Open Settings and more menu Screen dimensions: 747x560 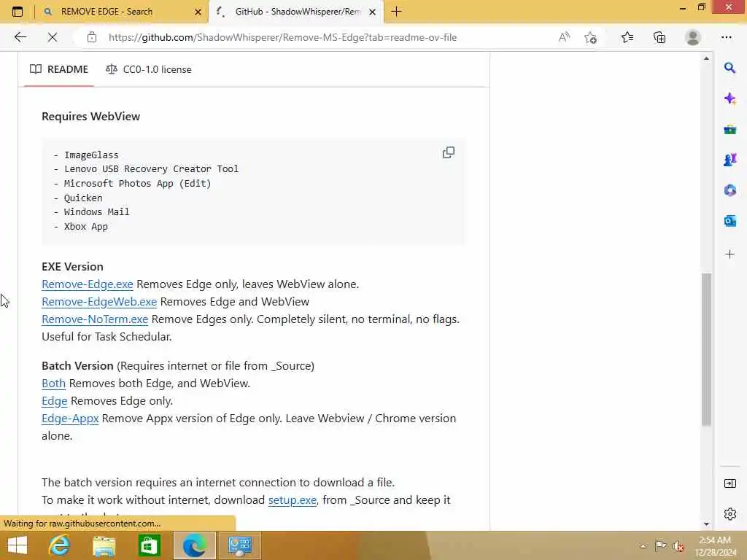[726, 37]
